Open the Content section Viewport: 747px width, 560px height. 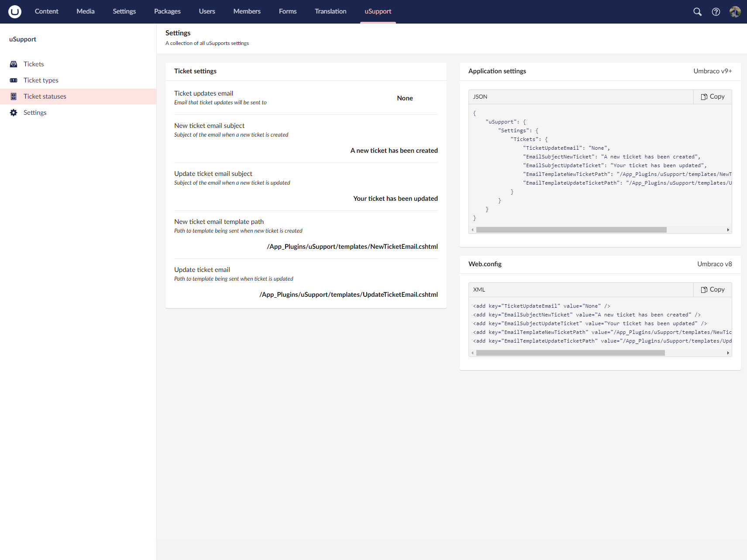click(x=46, y=11)
